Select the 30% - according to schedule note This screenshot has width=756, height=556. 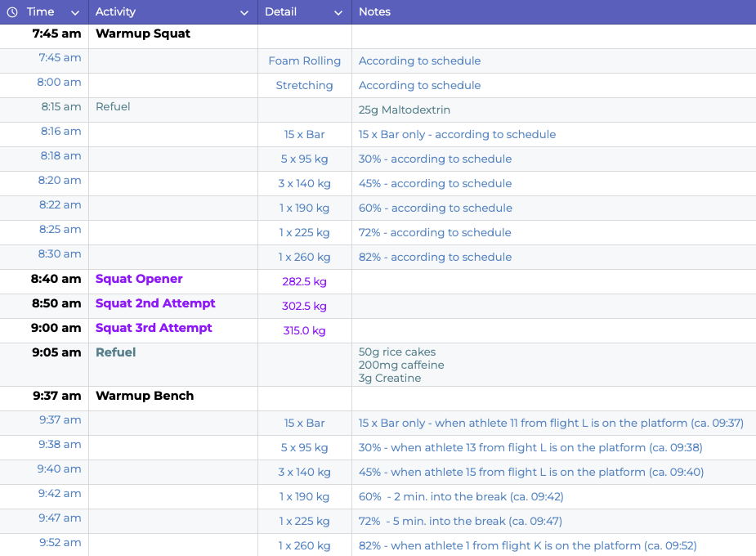(435, 159)
